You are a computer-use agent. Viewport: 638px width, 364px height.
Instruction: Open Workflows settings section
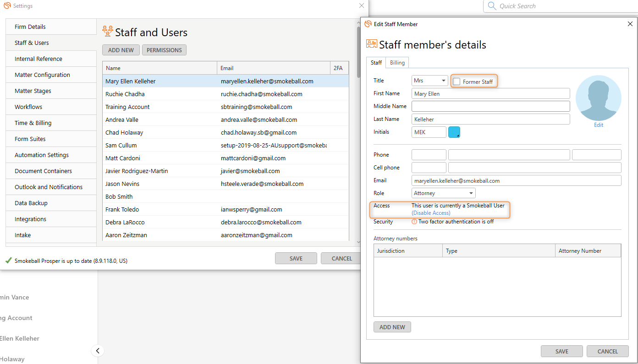(51, 107)
